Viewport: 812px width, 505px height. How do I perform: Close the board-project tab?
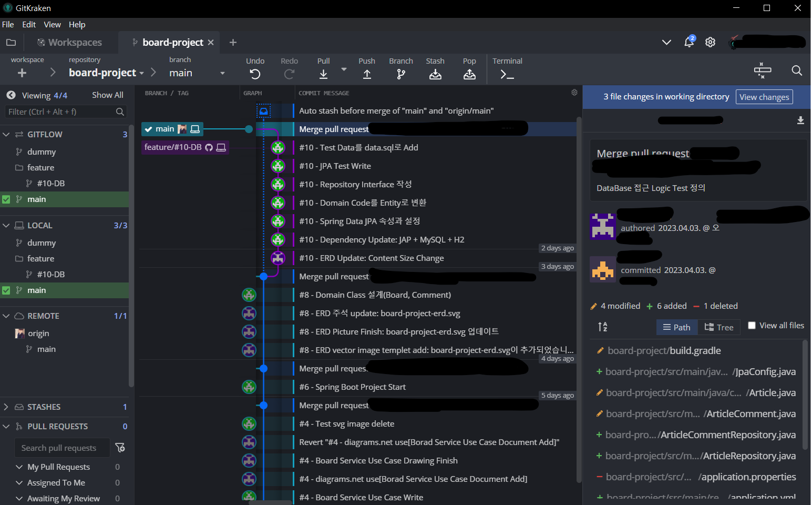[x=211, y=42]
